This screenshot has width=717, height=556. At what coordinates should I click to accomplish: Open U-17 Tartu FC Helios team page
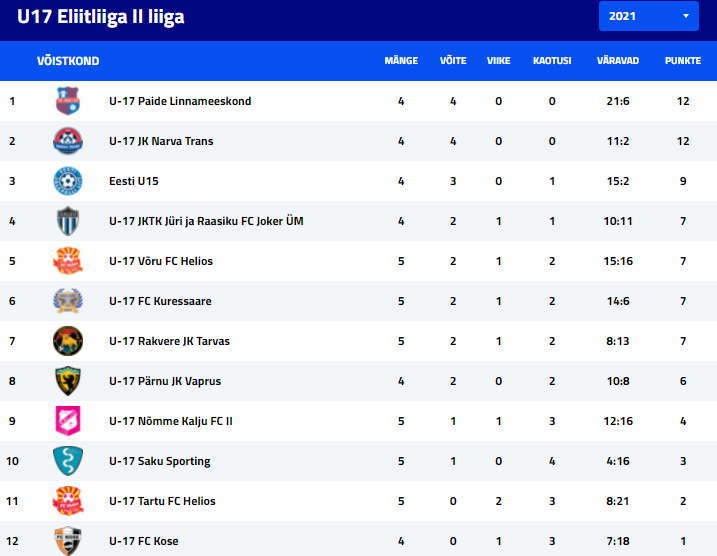point(162,501)
